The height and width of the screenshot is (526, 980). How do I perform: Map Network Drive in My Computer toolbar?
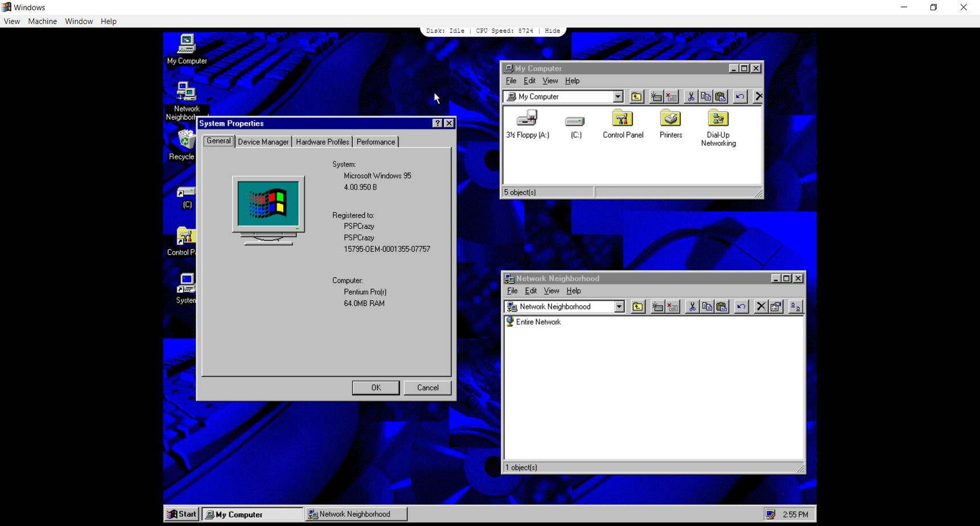[x=656, y=97]
